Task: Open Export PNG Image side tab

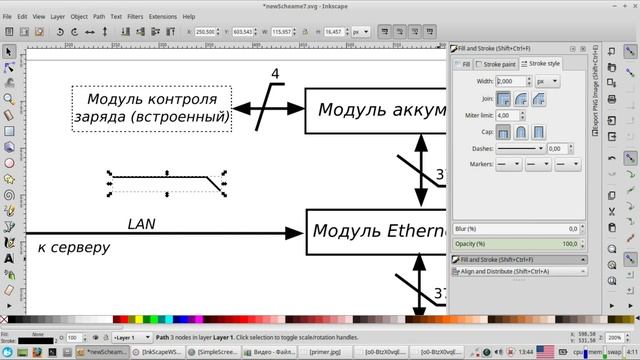Action: coord(596,91)
